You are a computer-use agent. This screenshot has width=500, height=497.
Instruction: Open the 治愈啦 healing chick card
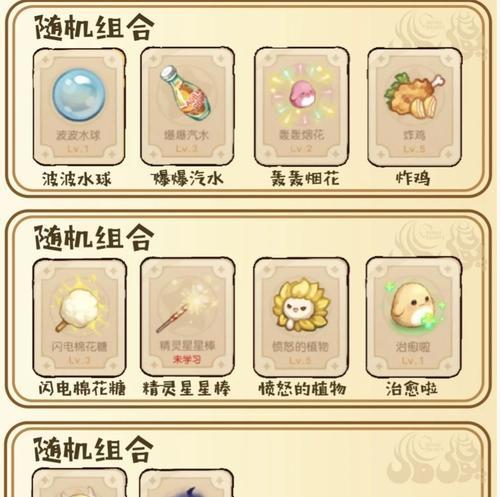click(x=414, y=317)
